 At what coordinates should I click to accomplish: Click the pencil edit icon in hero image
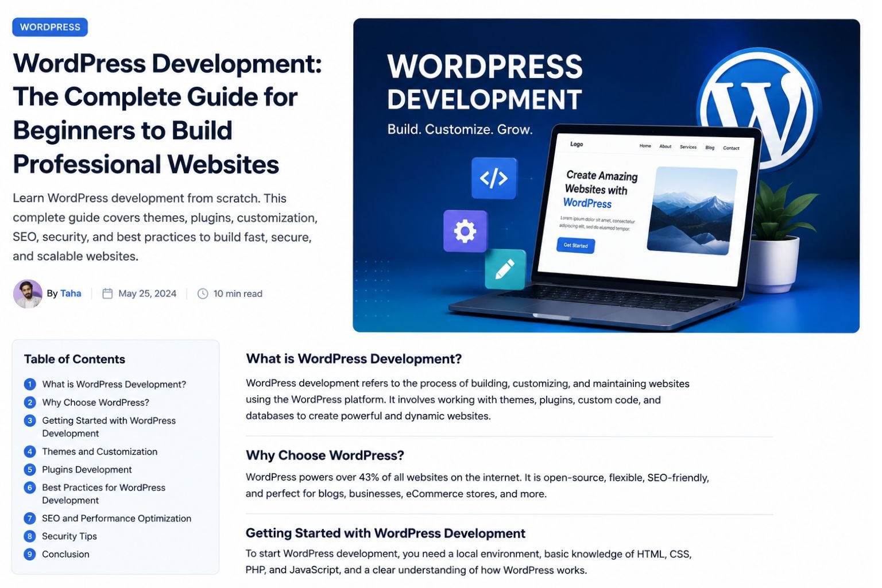click(505, 269)
